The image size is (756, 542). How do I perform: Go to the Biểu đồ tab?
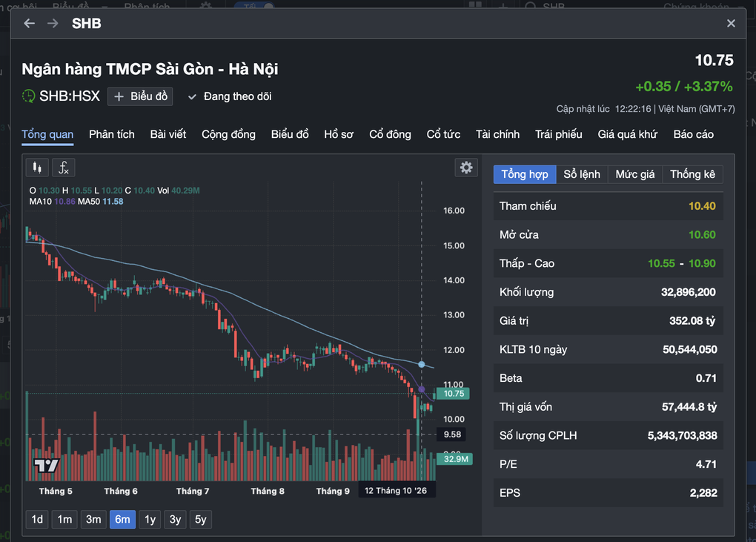click(290, 134)
